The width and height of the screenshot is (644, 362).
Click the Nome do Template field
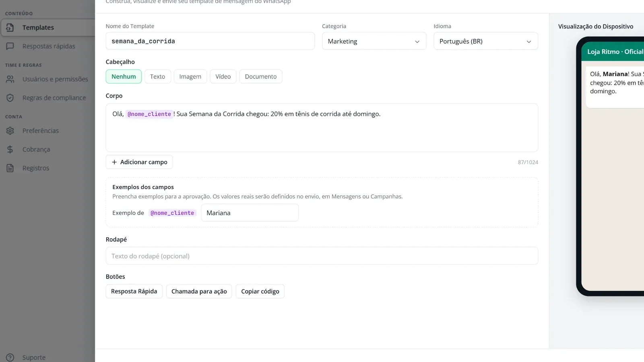pos(210,41)
